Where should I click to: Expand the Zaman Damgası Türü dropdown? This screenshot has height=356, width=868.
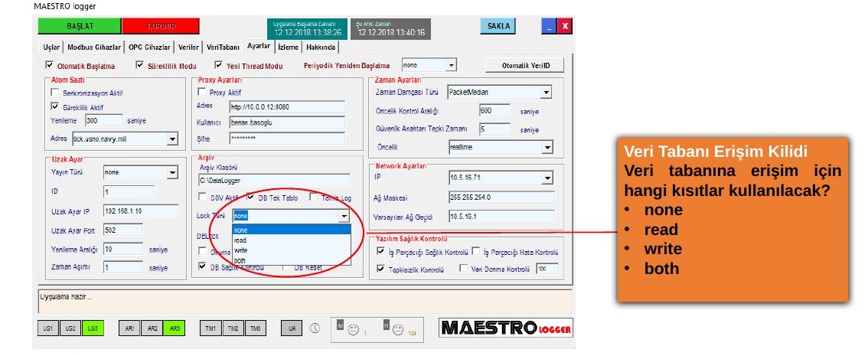tap(547, 93)
